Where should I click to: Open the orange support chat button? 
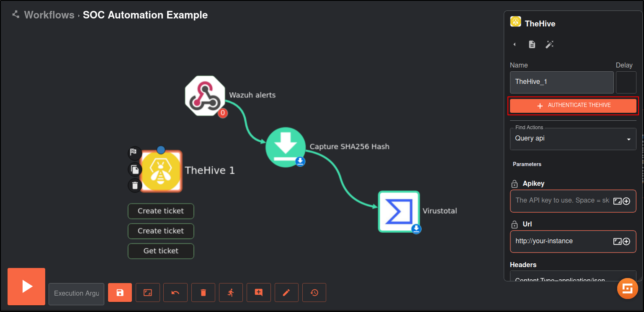[x=628, y=289]
